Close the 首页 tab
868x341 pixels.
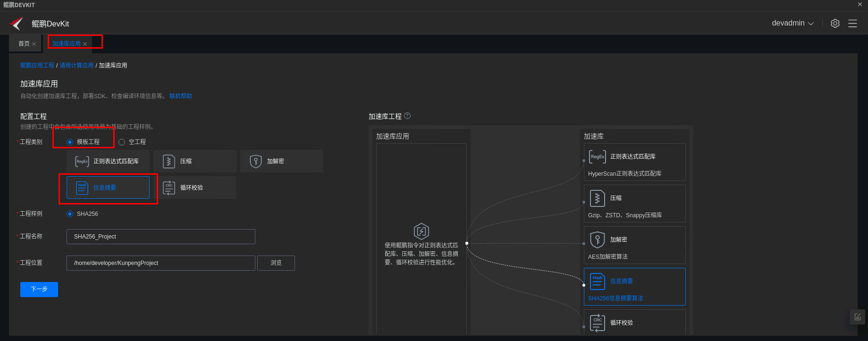pyautogui.click(x=34, y=44)
